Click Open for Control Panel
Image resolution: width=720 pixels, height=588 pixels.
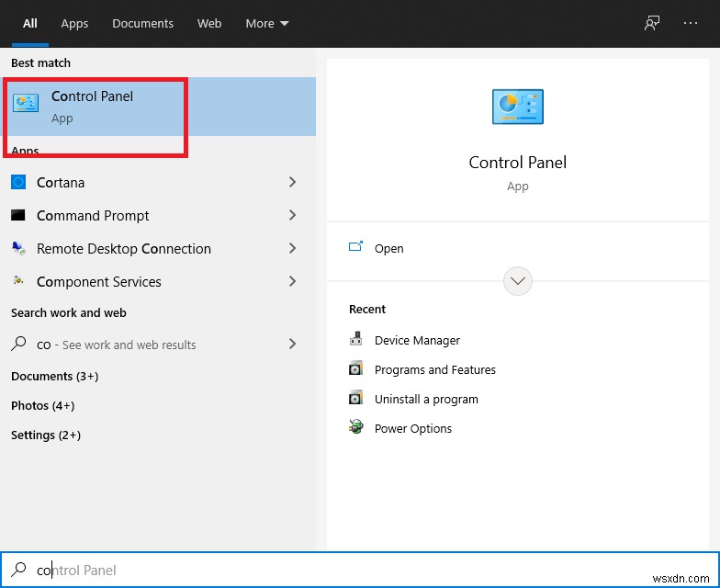pos(388,249)
